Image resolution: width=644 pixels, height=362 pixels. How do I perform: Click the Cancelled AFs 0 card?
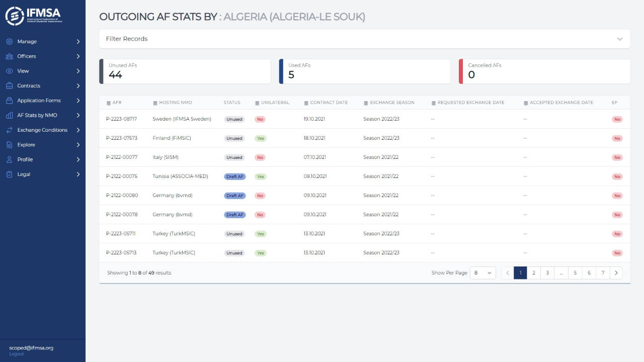[544, 71]
